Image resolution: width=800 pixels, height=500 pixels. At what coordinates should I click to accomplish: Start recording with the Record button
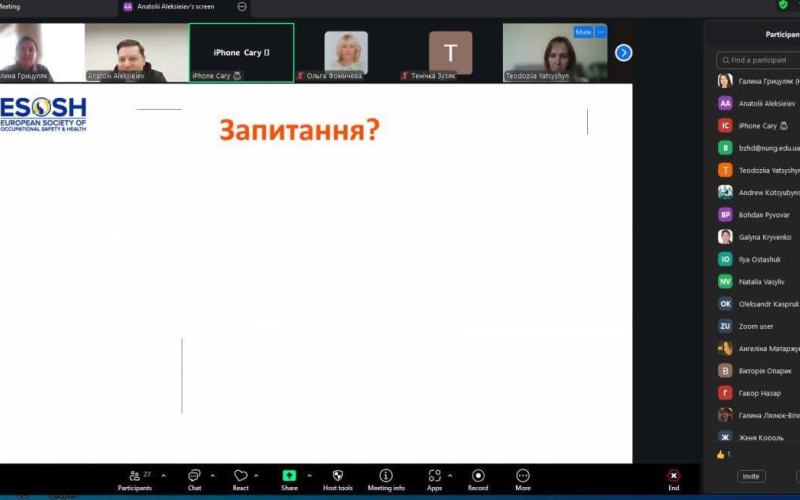(x=478, y=476)
